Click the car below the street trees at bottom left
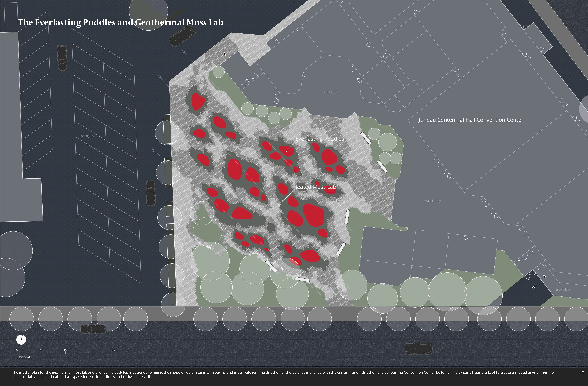The image size is (588, 386). click(93, 329)
